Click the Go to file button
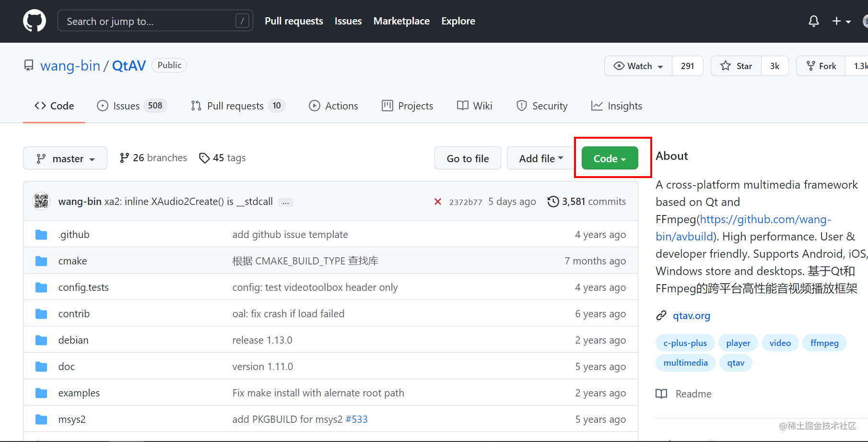The height and width of the screenshot is (442, 868). [468, 158]
